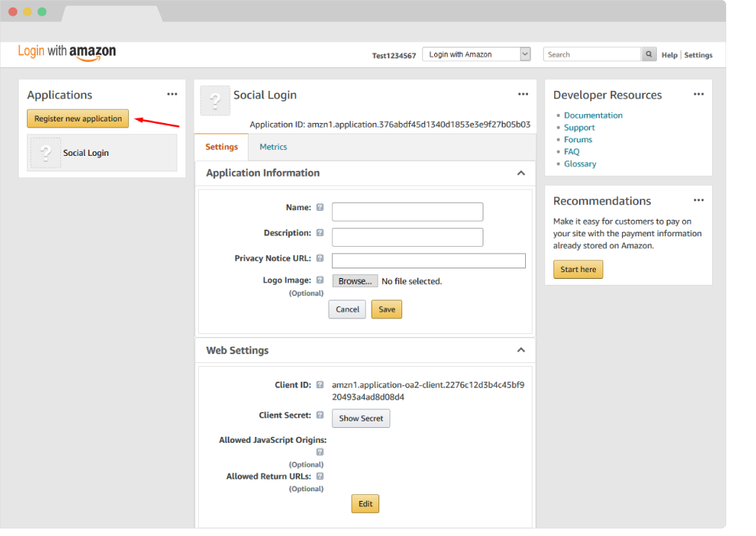Collapse the Application Information section
The height and width of the screenshot is (536, 756).
pyautogui.click(x=521, y=173)
